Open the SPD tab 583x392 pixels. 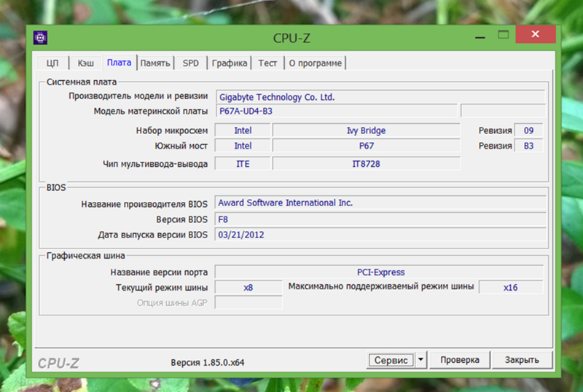[x=191, y=63]
